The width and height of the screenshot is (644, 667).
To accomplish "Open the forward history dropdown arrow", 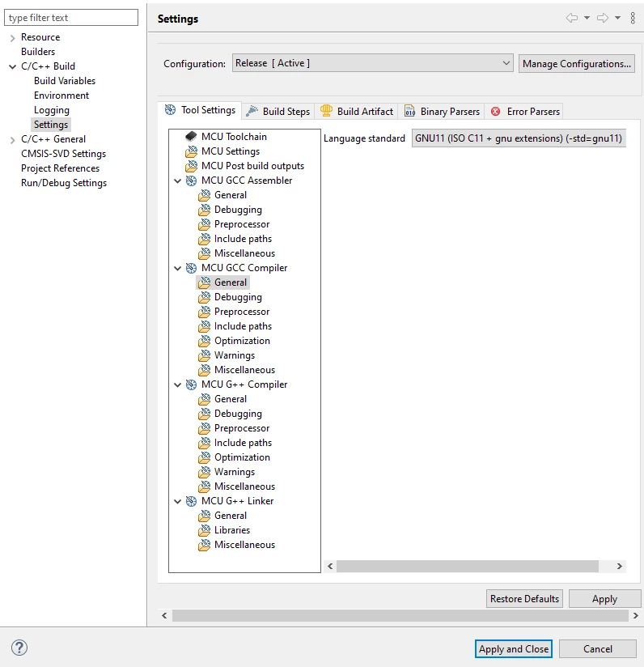I will tap(617, 18).
